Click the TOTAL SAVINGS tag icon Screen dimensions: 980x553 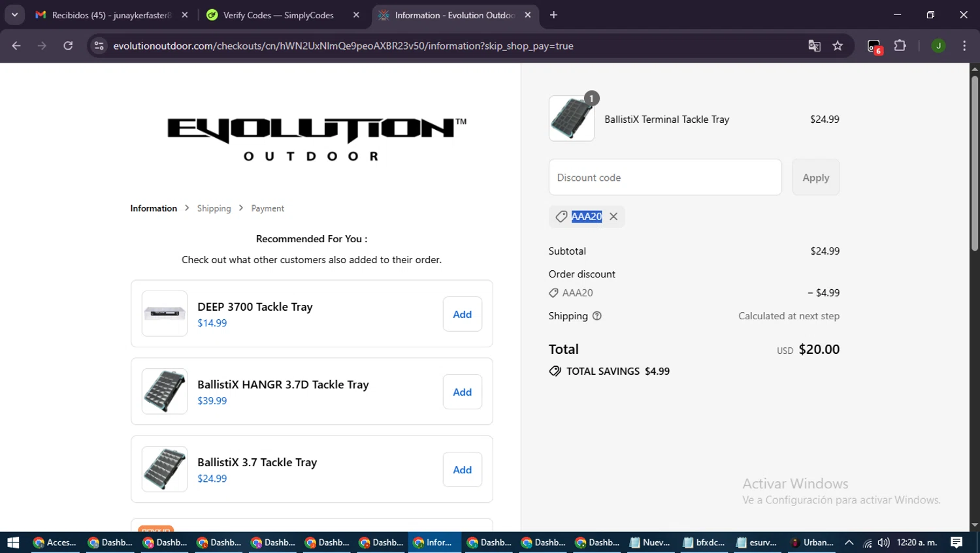click(x=555, y=371)
